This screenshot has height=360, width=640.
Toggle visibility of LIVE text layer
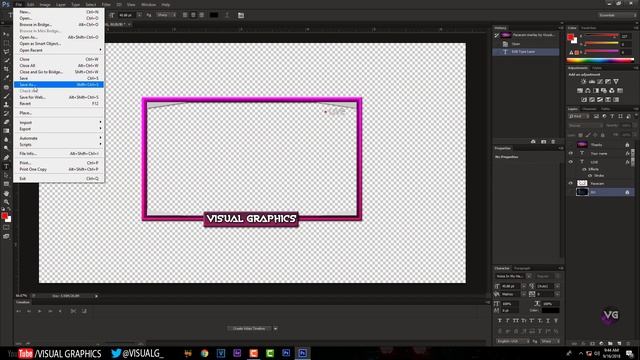[x=571, y=162]
